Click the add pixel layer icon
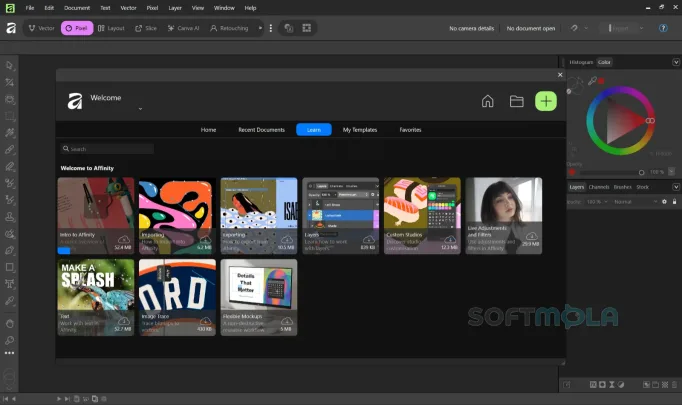 click(x=665, y=385)
